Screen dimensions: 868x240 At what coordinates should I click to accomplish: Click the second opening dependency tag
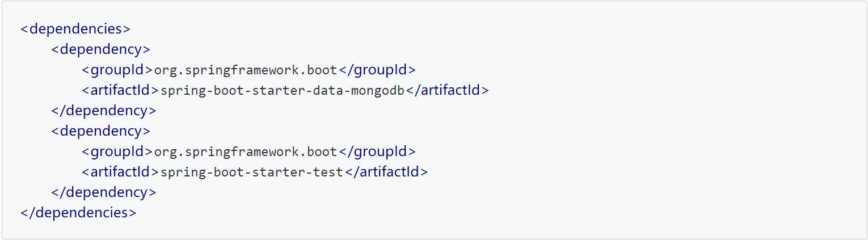pos(100,131)
